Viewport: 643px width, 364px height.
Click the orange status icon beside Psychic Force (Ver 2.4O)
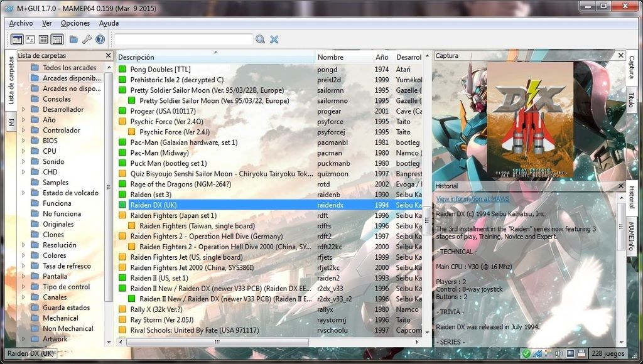pyautogui.click(x=122, y=121)
